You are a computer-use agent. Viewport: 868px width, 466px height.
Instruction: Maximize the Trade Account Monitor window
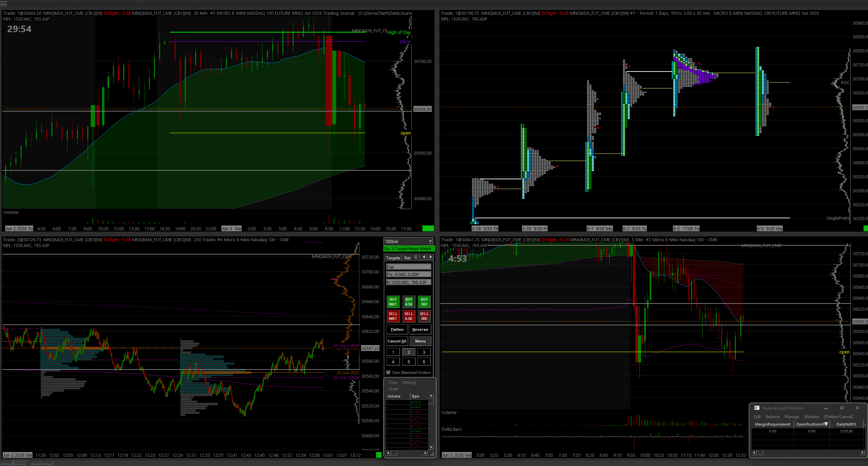[842, 408]
